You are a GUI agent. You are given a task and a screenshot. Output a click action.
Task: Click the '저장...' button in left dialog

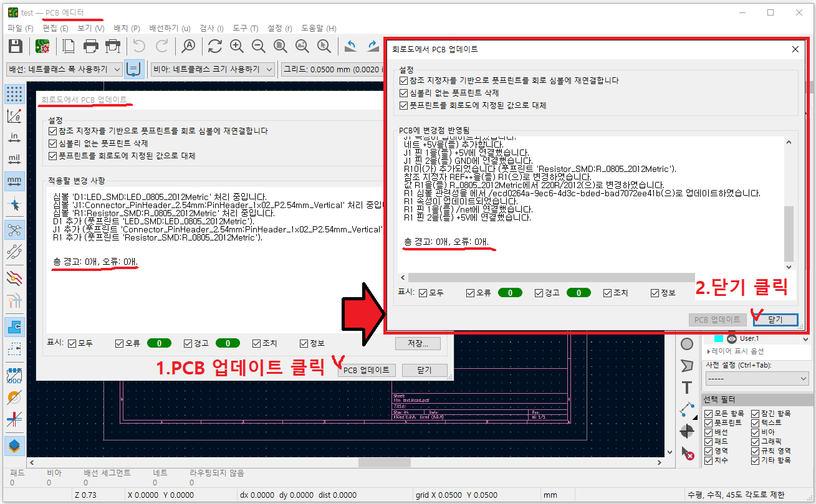point(418,343)
